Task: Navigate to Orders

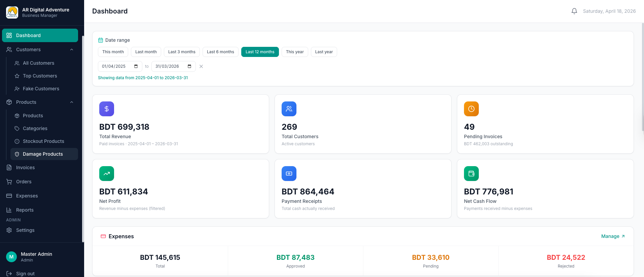Action: (x=40, y=182)
